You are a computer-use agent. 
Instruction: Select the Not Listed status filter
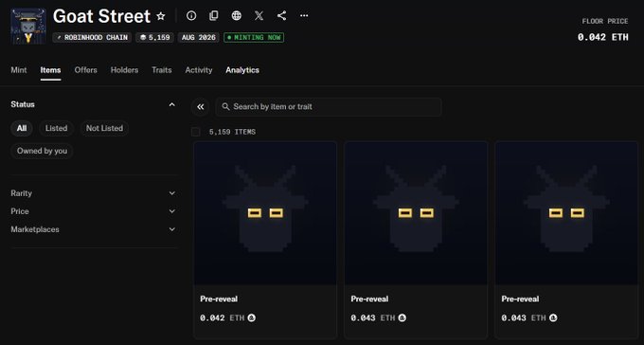104,128
